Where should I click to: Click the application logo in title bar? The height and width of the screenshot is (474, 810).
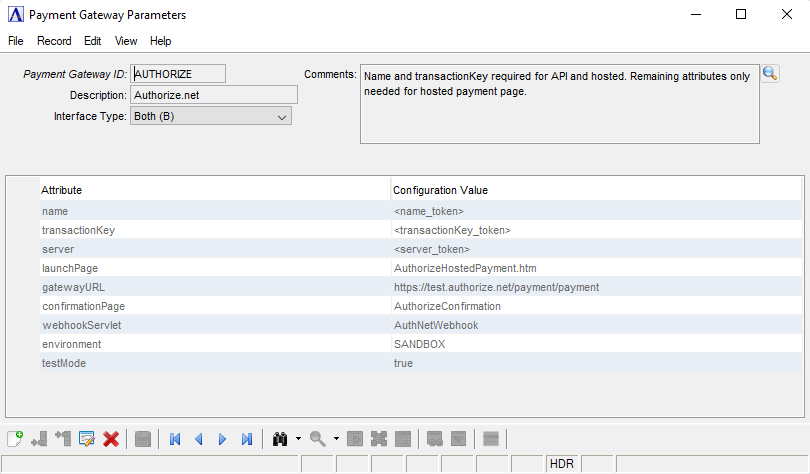click(x=15, y=14)
